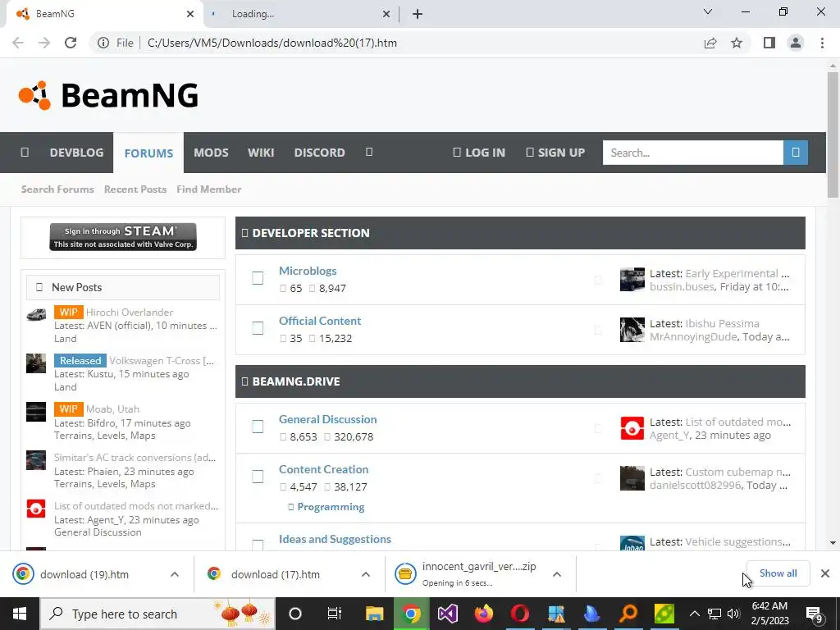Click the file info icon in address bar
Image resolution: width=840 pixels, height=630 pixels.
[x=103, y=43]
